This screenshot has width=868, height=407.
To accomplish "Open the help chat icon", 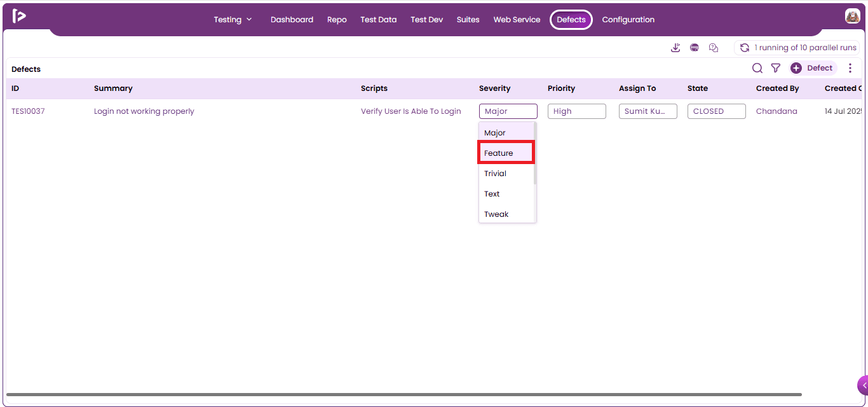I will 714,48.
